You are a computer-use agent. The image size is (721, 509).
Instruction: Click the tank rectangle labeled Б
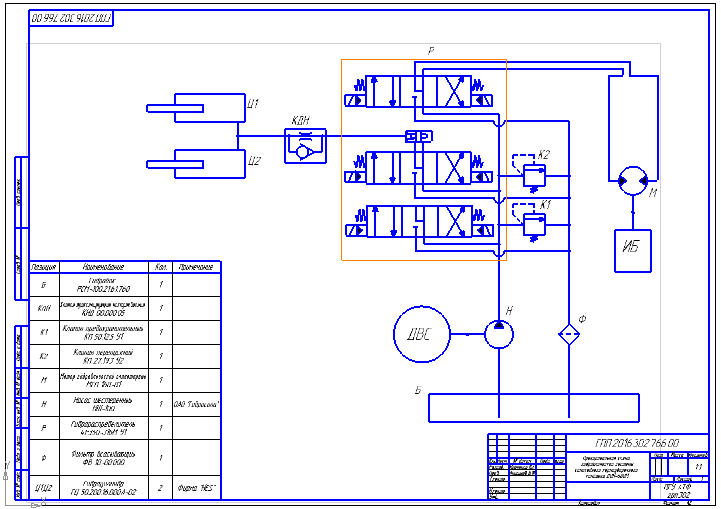pos(534,408)
